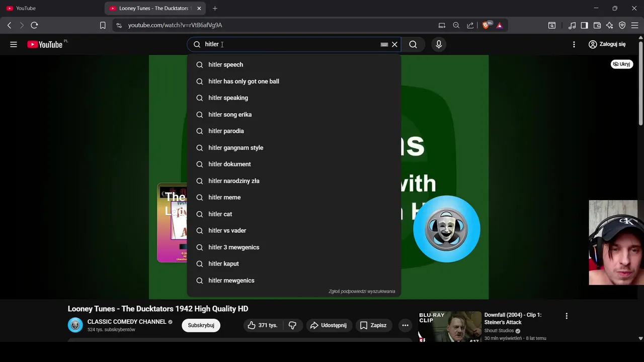This screenshot has height=362, width=644.
Task: Choose suggestion hitler kaput
Action: (294, 263)
